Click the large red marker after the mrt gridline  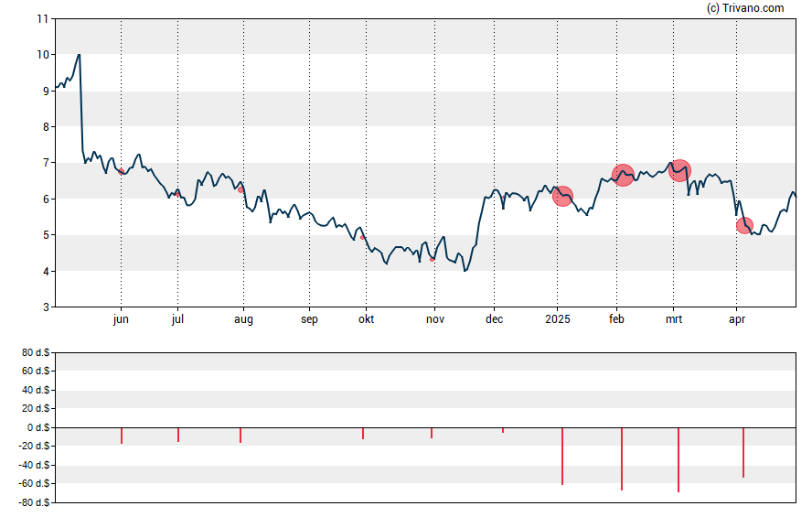[x=679, y=170]
